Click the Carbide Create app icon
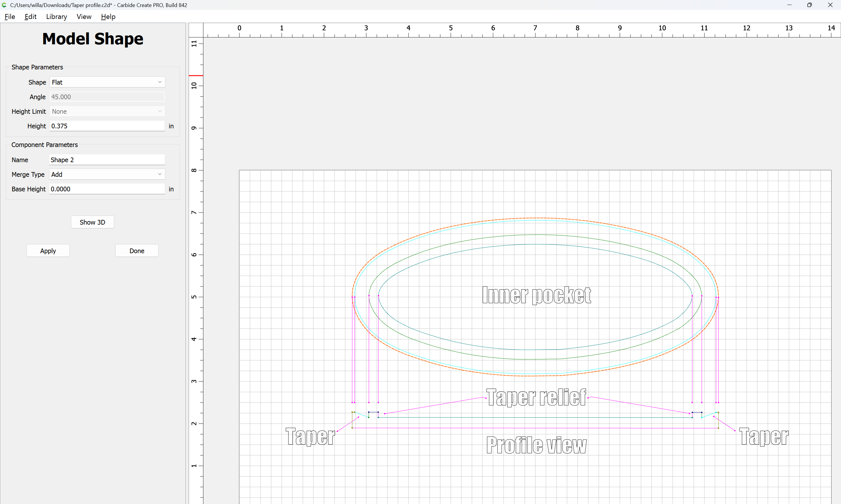 4,5
